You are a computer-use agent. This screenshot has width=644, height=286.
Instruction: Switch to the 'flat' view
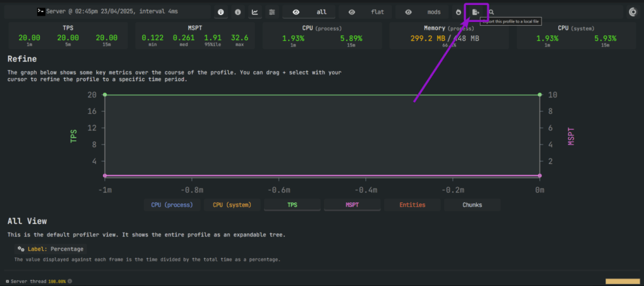[x=365, y=13]
